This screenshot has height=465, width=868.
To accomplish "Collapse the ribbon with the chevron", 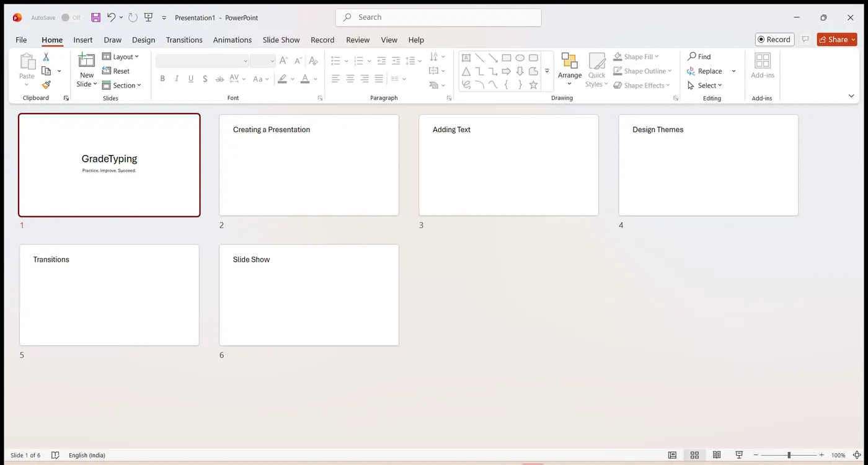I will [852, 96].
